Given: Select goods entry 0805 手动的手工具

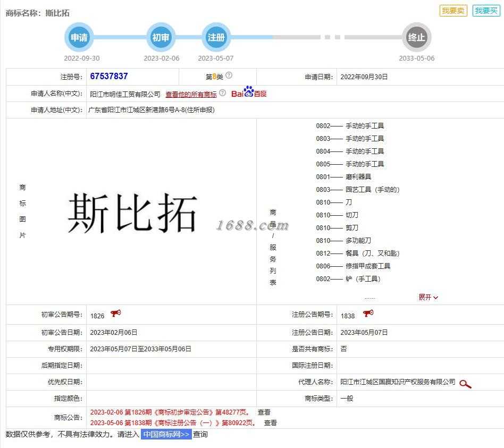Looking at the screenshot, I should 350,164.
